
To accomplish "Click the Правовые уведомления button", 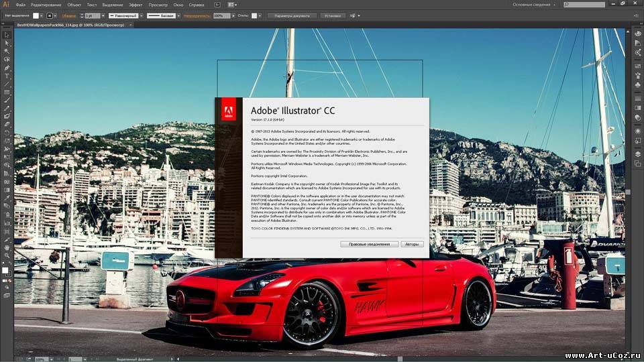I will (x=369, y=244).
